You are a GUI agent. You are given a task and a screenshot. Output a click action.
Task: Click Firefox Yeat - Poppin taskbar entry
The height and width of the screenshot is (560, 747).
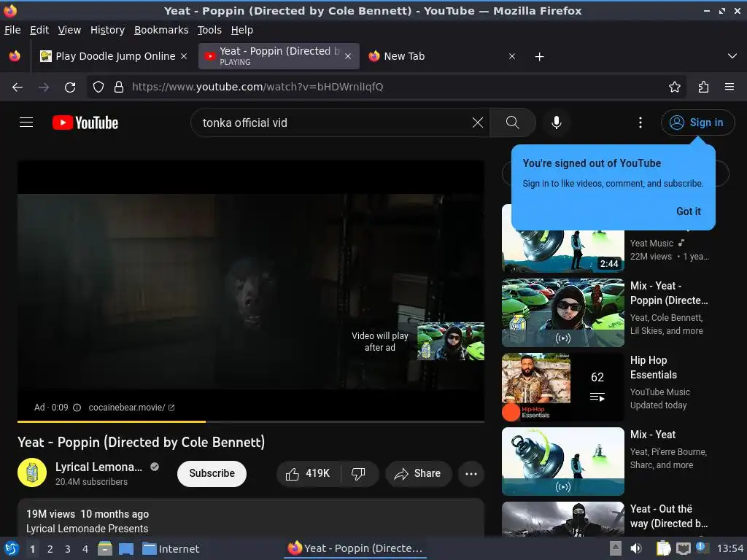coord(355,548)
